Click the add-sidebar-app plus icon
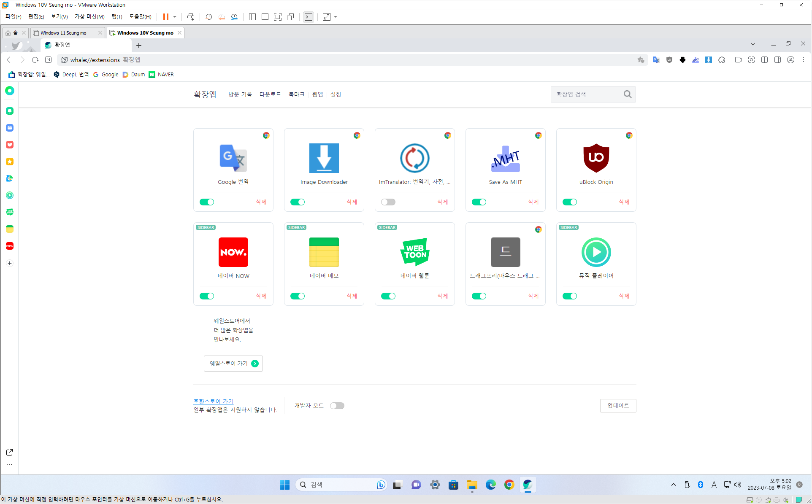The width and height of the screenshot is (812, 504). (x=10, y=263)
